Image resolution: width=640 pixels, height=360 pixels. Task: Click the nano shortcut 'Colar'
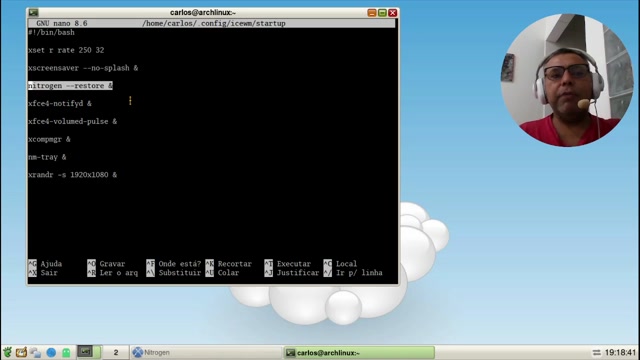(x=228, y=273)
